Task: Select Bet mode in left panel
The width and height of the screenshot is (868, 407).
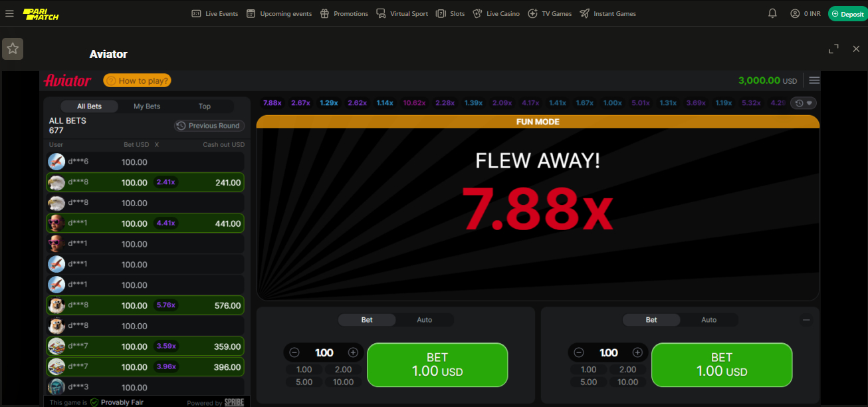Action: pyautogui.click(x=367, y=320)
